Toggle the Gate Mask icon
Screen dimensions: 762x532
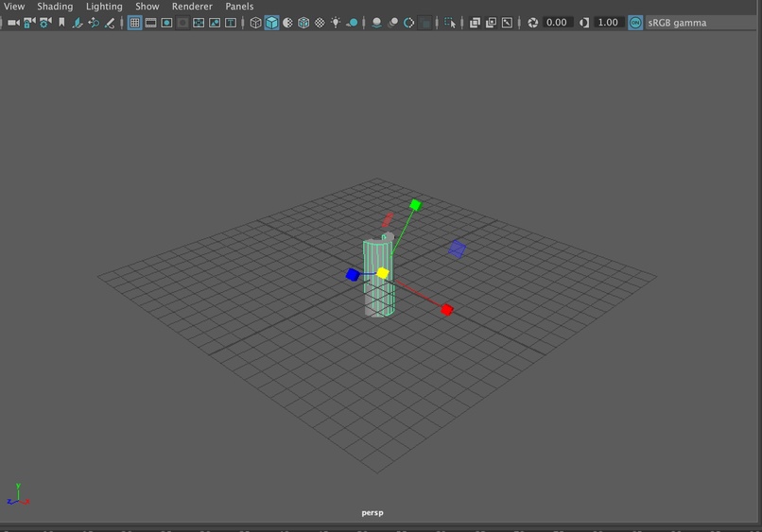point(182,23)
